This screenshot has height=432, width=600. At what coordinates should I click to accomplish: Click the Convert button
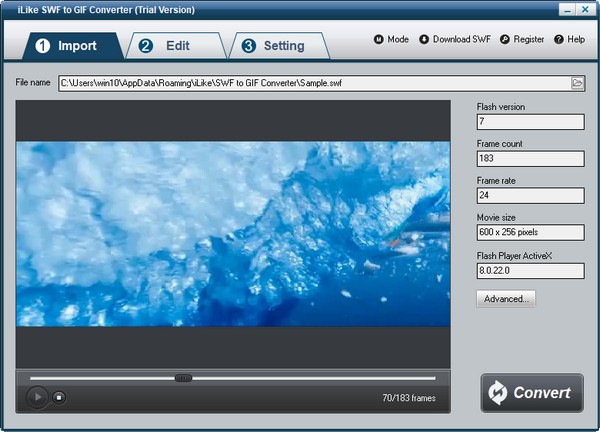532,393
